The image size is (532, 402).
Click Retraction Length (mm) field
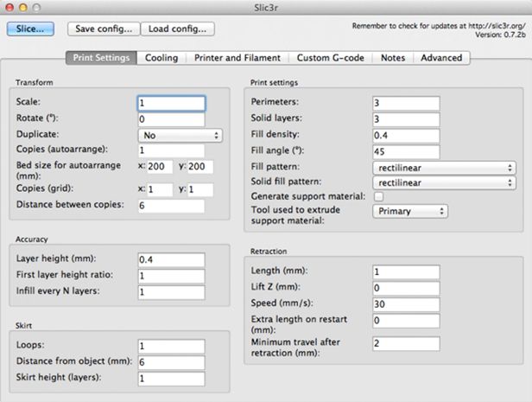(406, 272)
